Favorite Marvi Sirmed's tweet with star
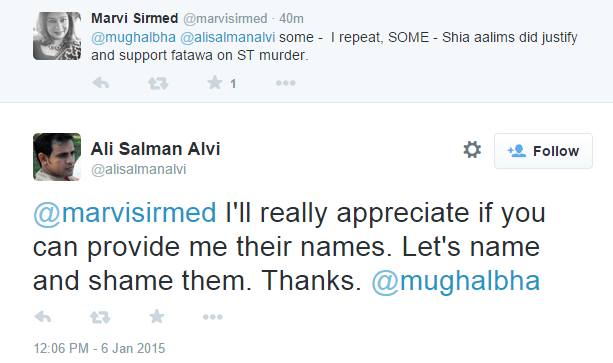The height and width of the screenshot is (363, 613). click(x=215, y=83)
